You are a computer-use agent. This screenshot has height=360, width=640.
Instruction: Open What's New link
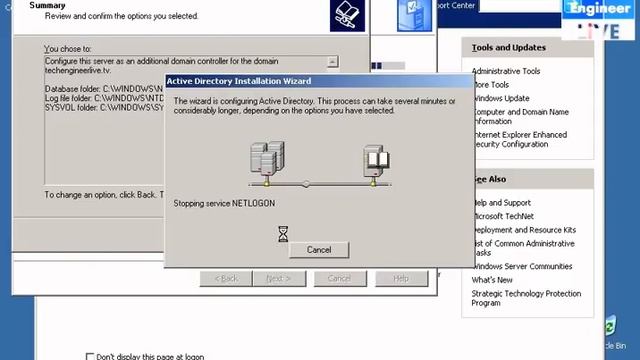[x=492, y=280]
